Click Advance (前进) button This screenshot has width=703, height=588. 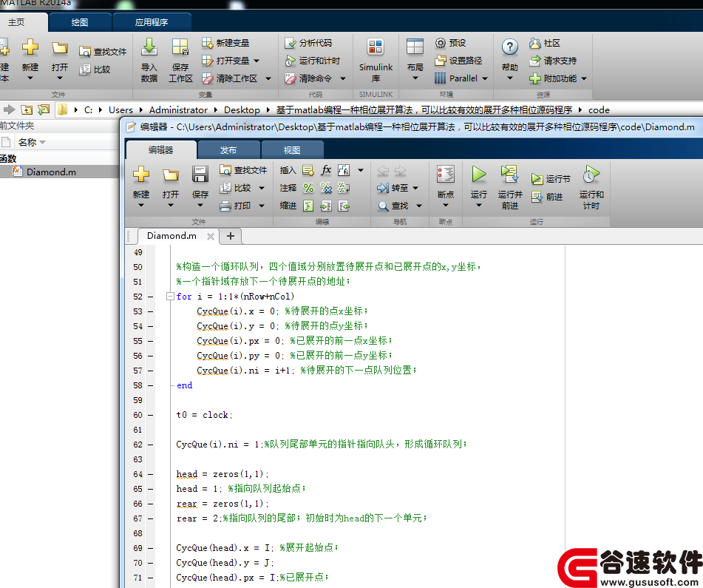[x=547, y=197]
